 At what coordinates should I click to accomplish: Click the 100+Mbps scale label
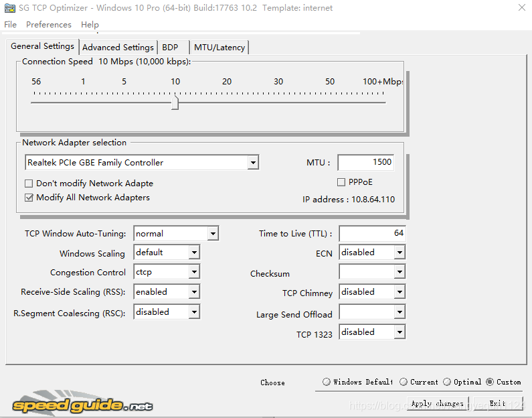pos(383,82)
